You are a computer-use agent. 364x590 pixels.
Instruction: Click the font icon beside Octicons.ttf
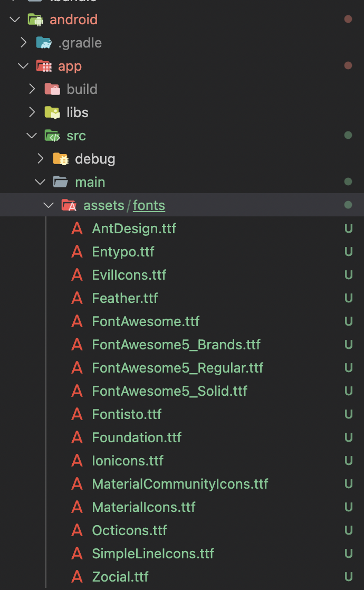point(77,530)
